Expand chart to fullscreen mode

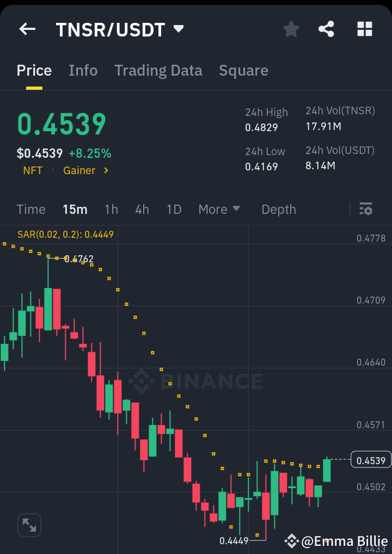[x=29, y=525]
